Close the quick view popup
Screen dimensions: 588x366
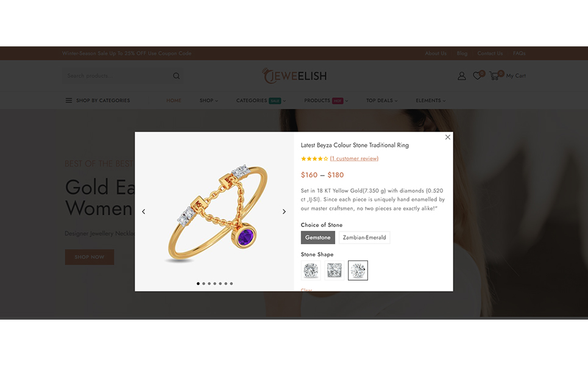[448, 137]
